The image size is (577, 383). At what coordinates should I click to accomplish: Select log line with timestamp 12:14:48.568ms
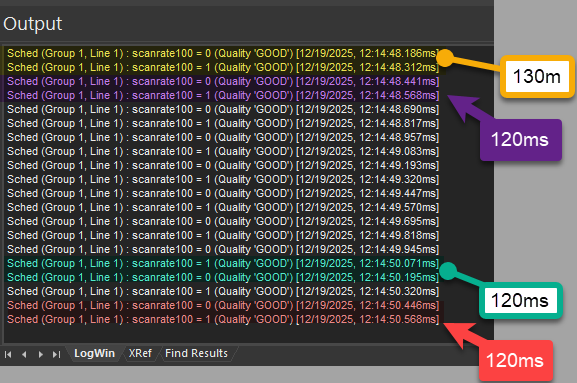point(223,95)
